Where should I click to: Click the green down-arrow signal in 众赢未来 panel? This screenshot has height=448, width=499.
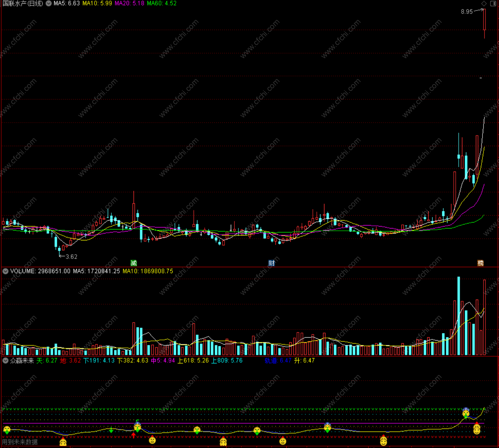click(x=111, y=430)
